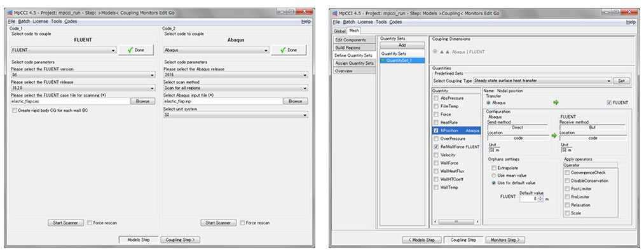This screenshot has height=250, width=644.
Task: Open Build Regions section
Action: pos(355,48)
